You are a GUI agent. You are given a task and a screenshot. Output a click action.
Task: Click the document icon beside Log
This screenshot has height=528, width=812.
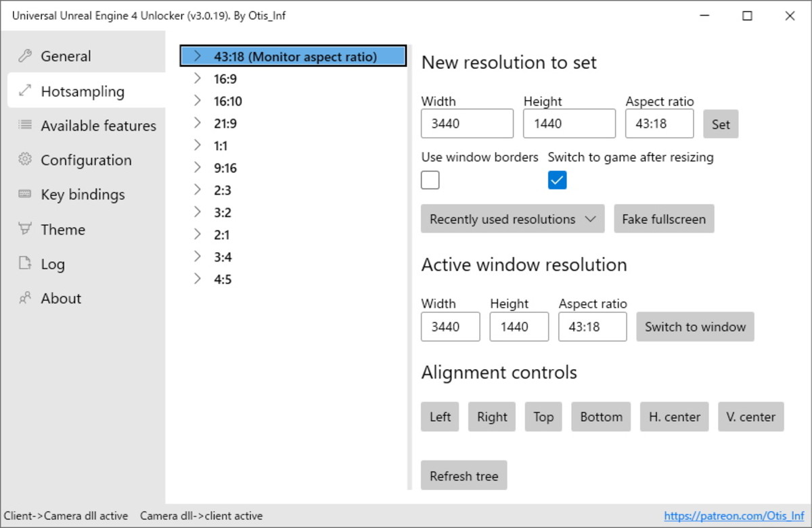point(25,264)
